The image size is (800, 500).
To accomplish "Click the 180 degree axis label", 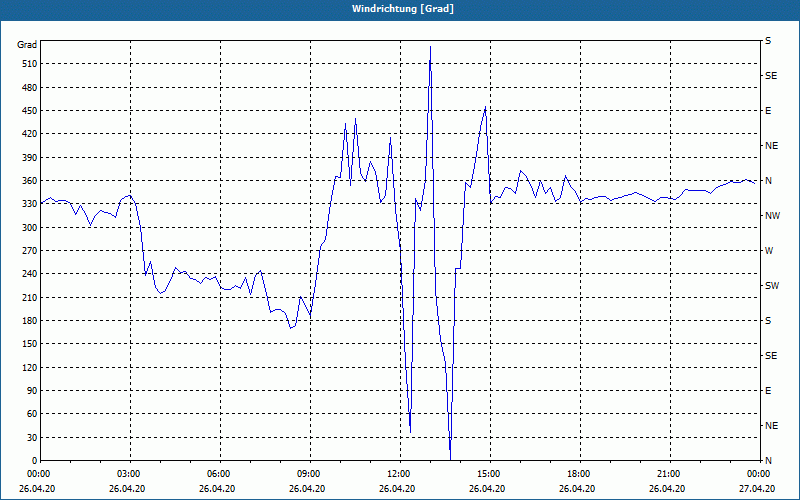I will 29,321.
